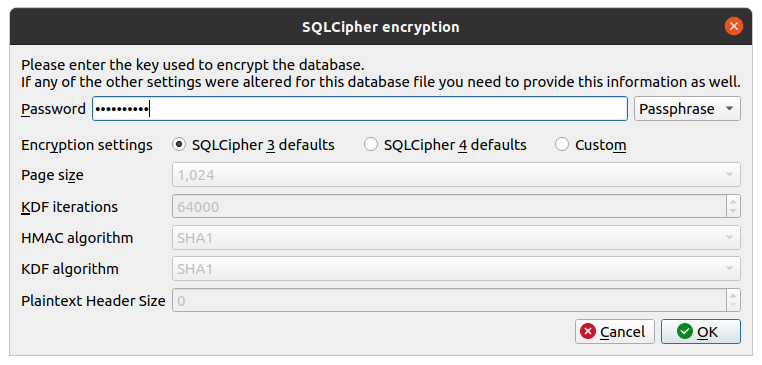Open the HMAC algorithm combo box

coord(456,238)
